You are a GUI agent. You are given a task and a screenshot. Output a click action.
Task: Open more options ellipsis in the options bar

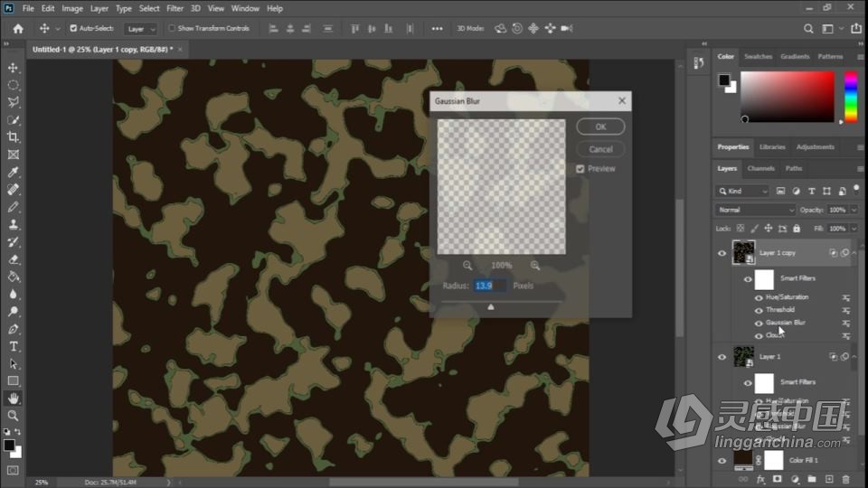(438, 29)
